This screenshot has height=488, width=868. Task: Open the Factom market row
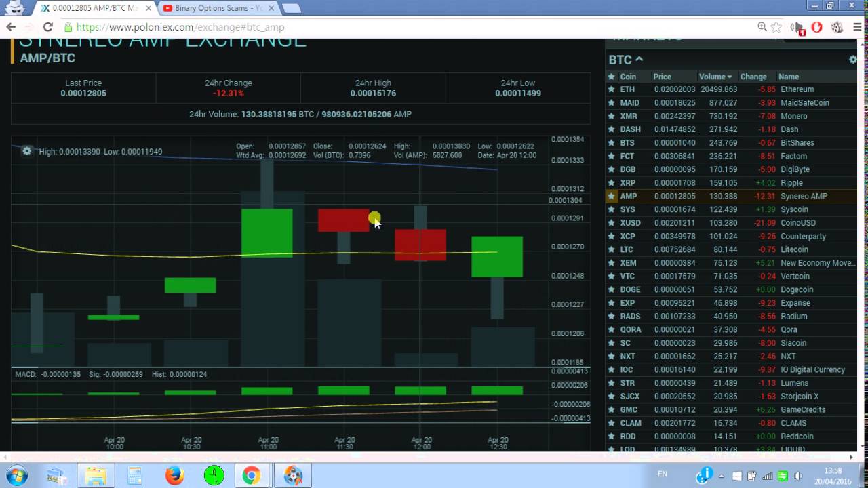731,156
